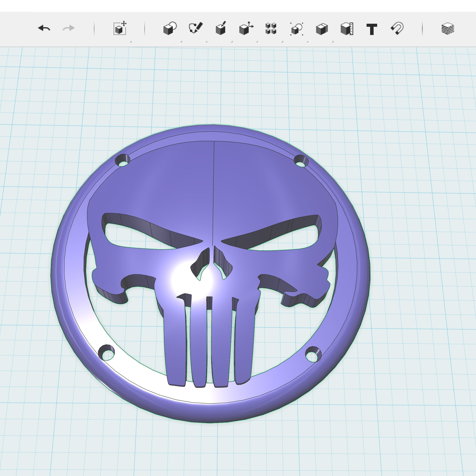Expand the small arrow under Primitives
Viewport: 476px width, 476px height.
(x=181, y=42)
